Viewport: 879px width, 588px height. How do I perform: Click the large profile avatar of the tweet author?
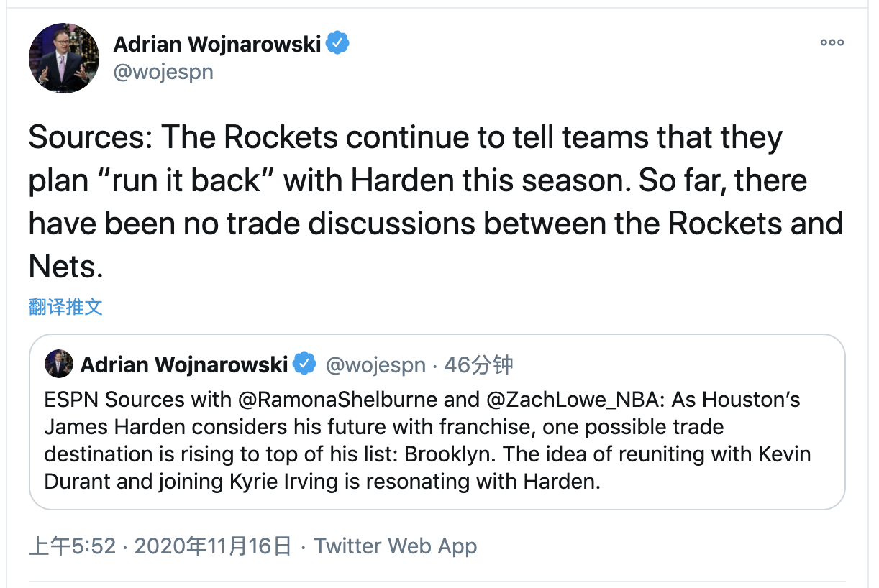coord(64,58)
